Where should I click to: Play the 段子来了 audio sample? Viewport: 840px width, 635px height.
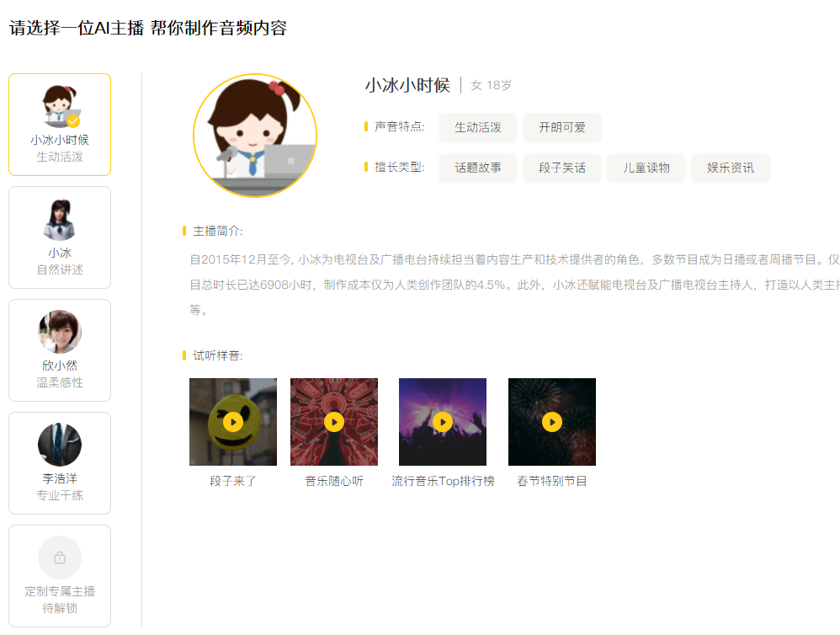click(x=233, y=422)
